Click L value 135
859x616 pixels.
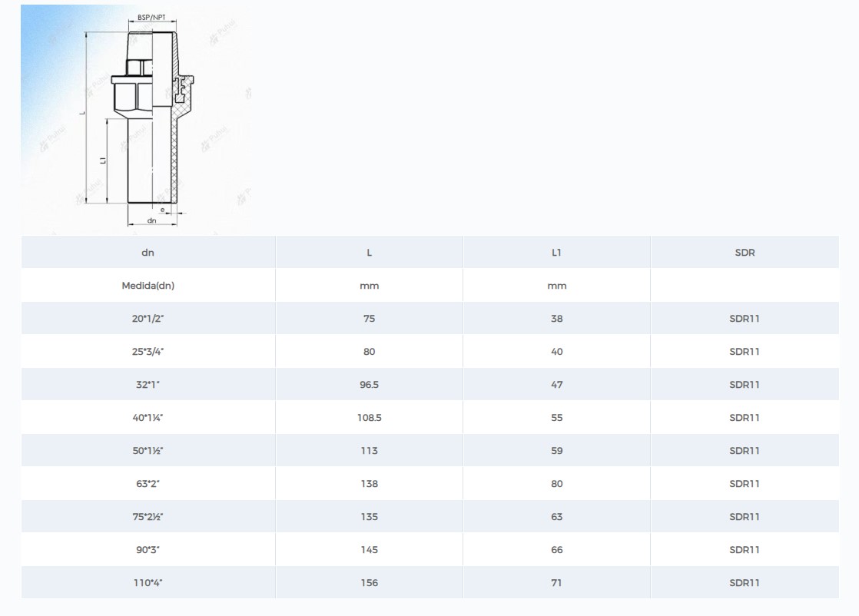coord(370,517)
